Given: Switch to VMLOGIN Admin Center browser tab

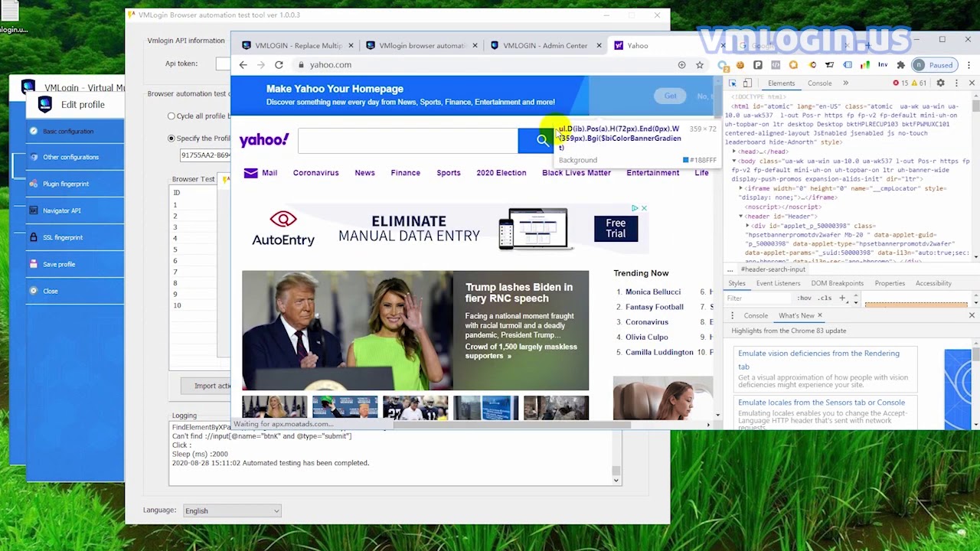Looking at the screenshot, I should [545, 46].
